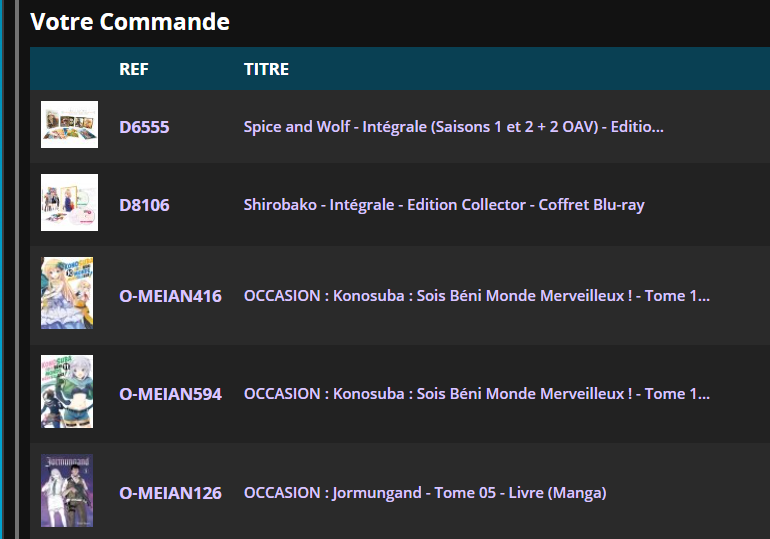This screenshot has width=770, height=539.
Task: Open the Konosuba title in the O-MEIAN416 row
Action: point(477,296)
